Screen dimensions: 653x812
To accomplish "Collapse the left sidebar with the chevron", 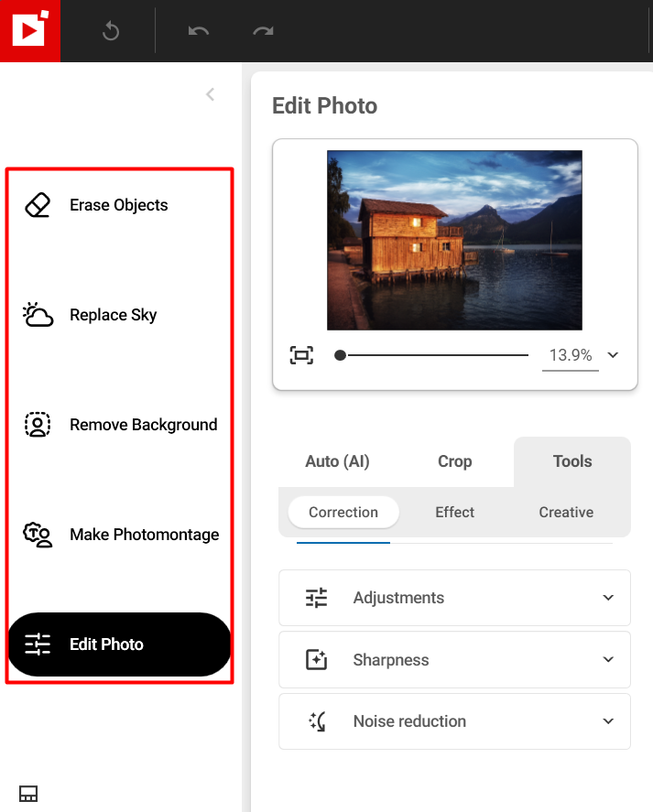I will [210, 94].
